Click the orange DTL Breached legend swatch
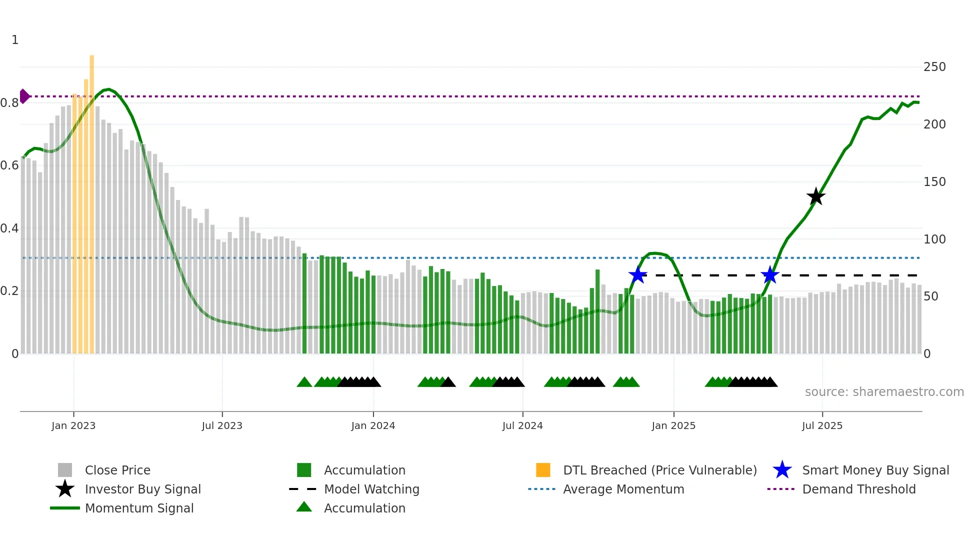This screenshot has width=980, height=551. 543,470
